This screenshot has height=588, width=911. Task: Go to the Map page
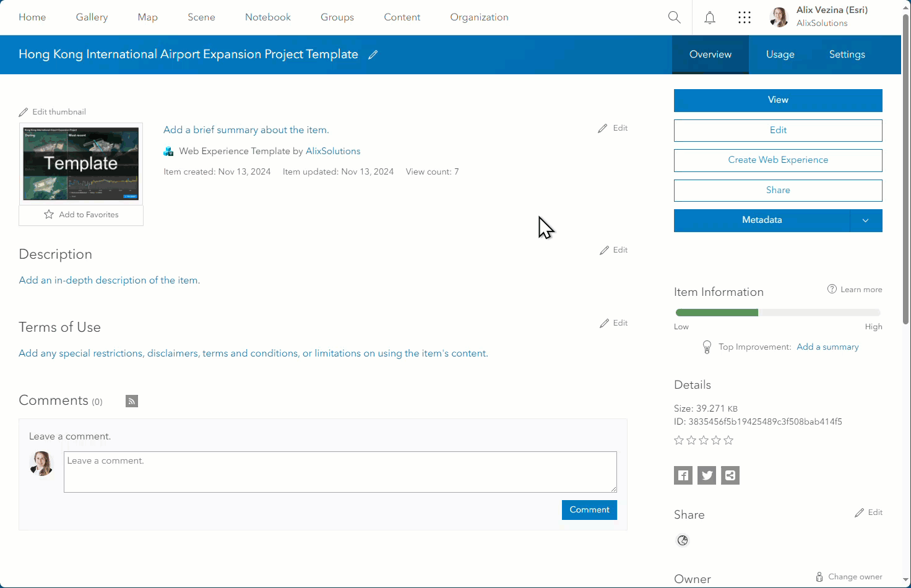[x=147, y=17]
